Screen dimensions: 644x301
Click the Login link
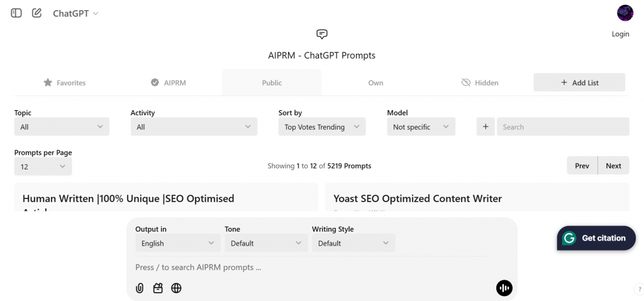point(620,34)
